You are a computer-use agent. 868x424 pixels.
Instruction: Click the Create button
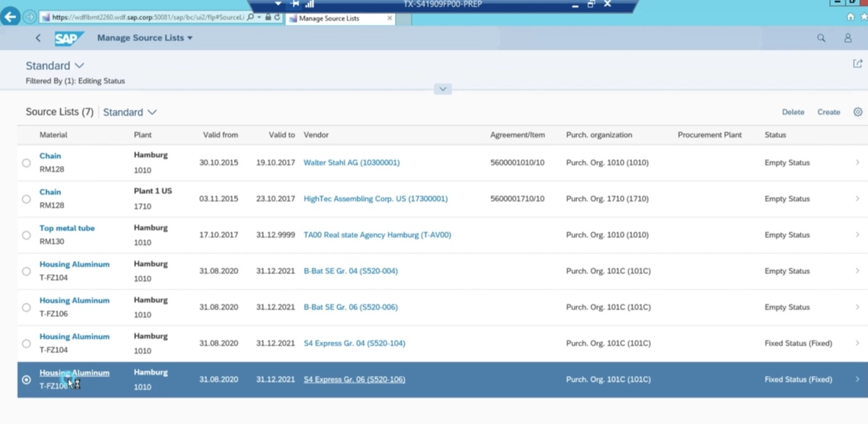click(828, 112)
